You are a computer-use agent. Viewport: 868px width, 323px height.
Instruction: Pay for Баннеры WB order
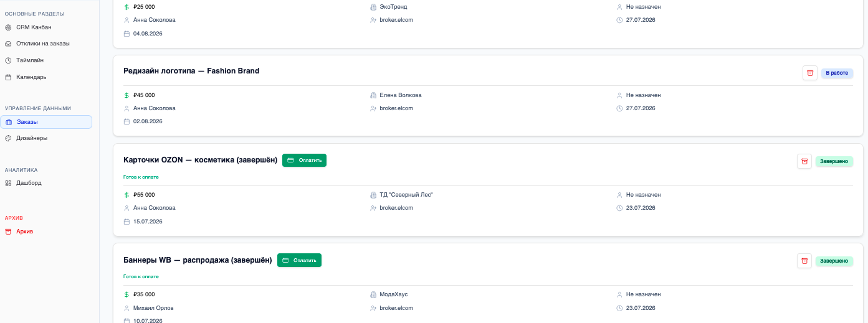(x=299, y=260)
